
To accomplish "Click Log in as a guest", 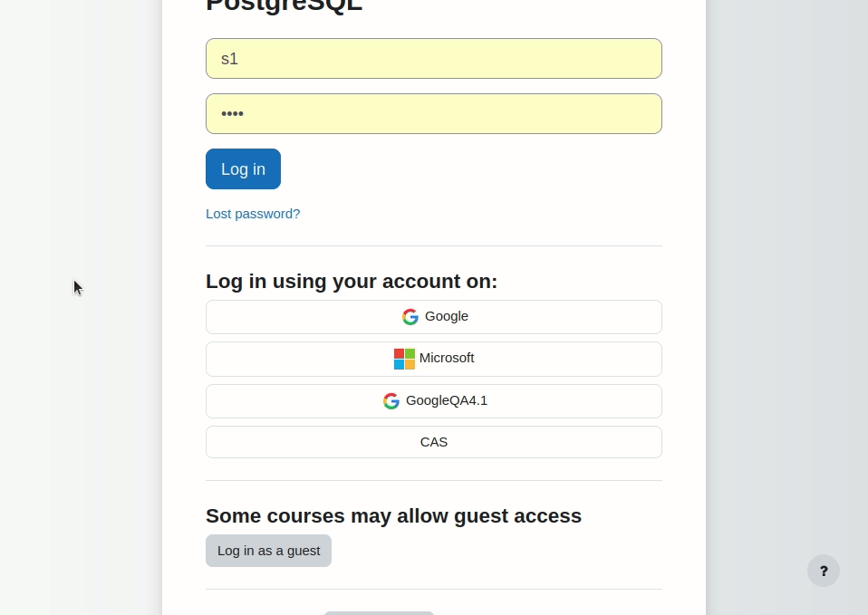I will tap(268, 551).
